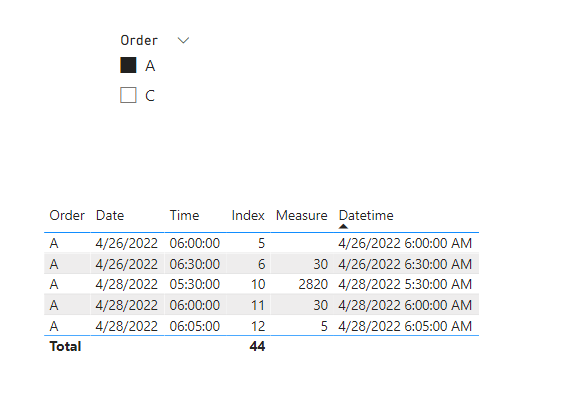Select Datetime cell 4/28/2022 5:30:00 AM
588x404 pixels.
[405, 284]
